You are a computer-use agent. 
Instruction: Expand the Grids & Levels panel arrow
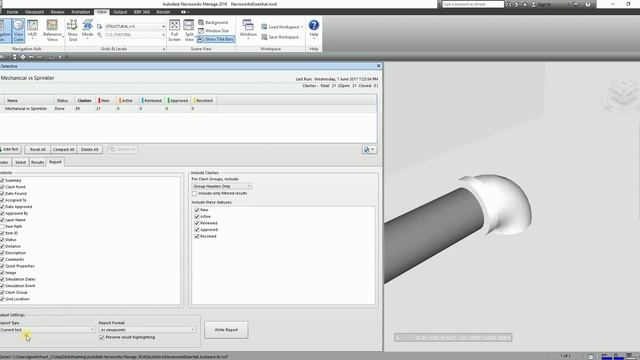click(164, 49)
